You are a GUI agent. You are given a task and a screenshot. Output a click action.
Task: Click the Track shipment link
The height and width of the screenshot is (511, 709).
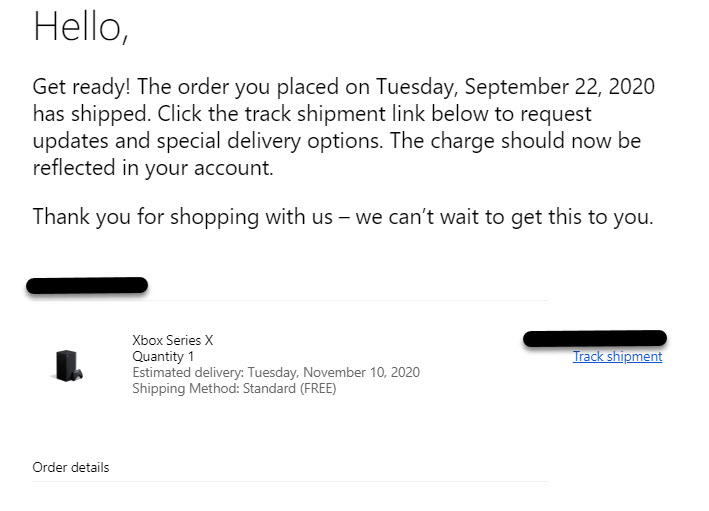[x=617, y=357]
